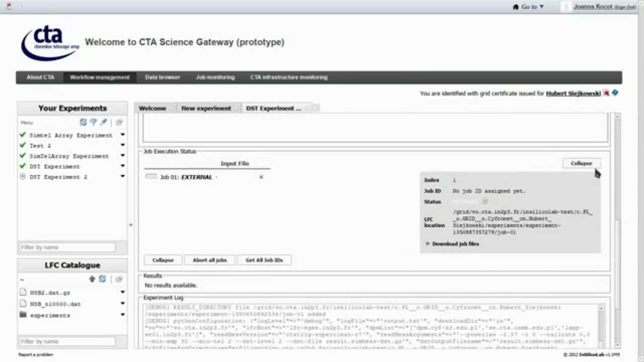Click the NSB2.dat.gz file icon
Viewport: 644px width, 362px height.
(x=23, y=292)
